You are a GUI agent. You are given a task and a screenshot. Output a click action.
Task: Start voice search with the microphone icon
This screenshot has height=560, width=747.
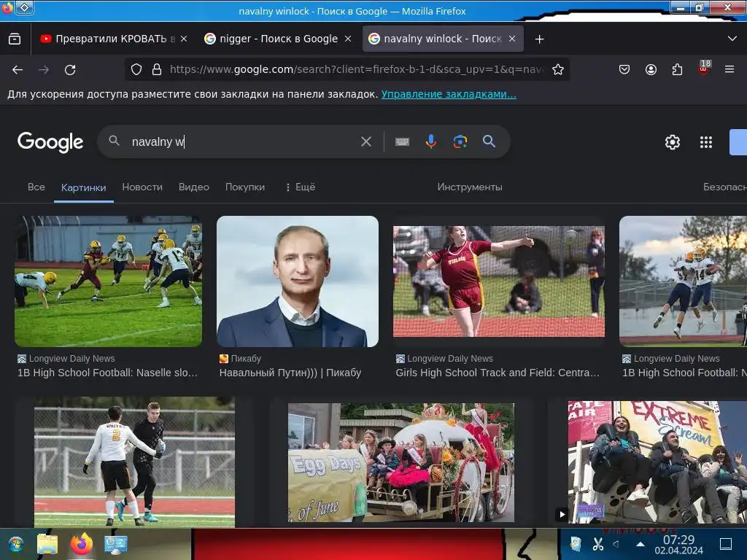point(431,141)
